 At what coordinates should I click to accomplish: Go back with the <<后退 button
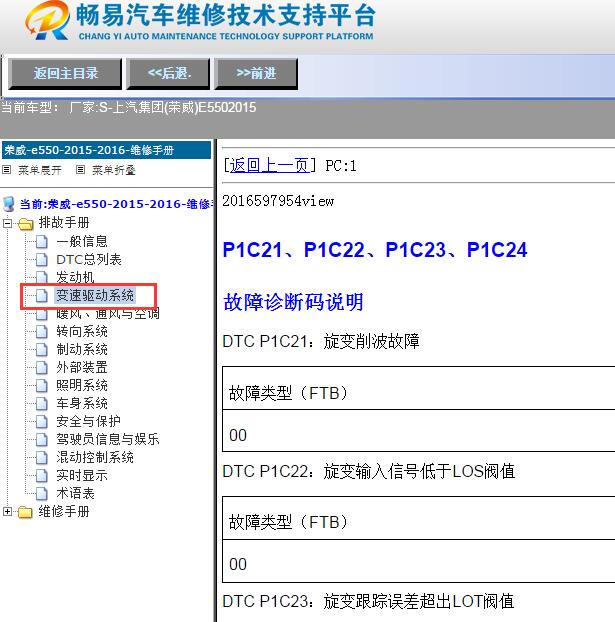coord(168,73)
